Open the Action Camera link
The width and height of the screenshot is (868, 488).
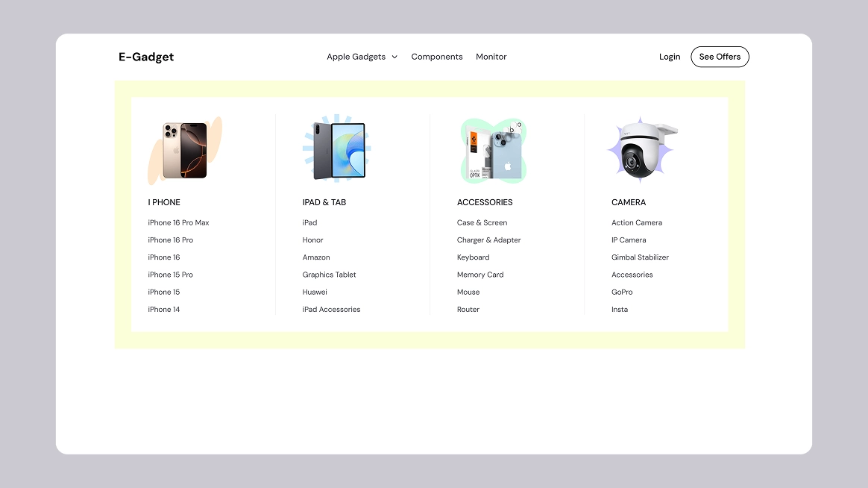pos(637,222)
